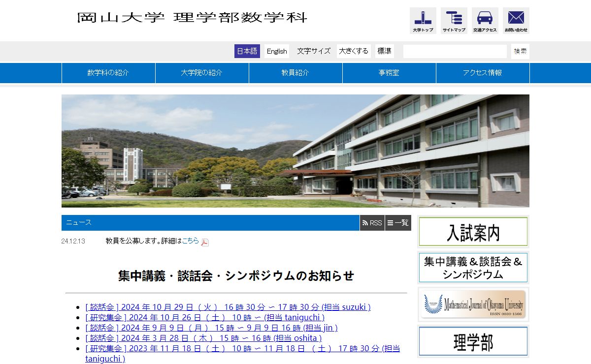Select the アクセス情報 menu item
Screen dimensions: 591x364
coord(483,73)
